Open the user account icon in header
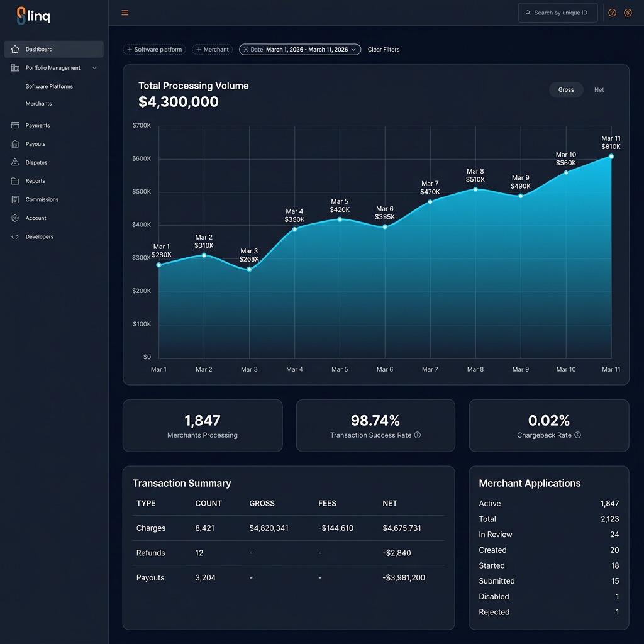 [x=628, y=13]
